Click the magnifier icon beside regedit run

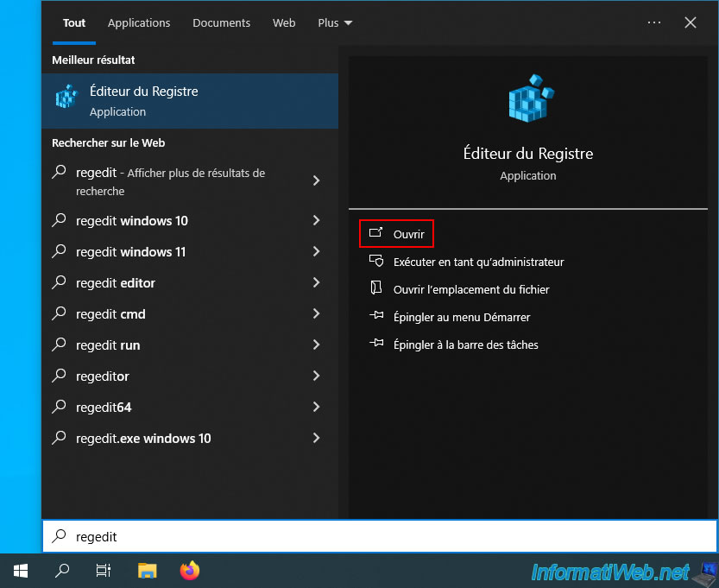coord(60,345)
